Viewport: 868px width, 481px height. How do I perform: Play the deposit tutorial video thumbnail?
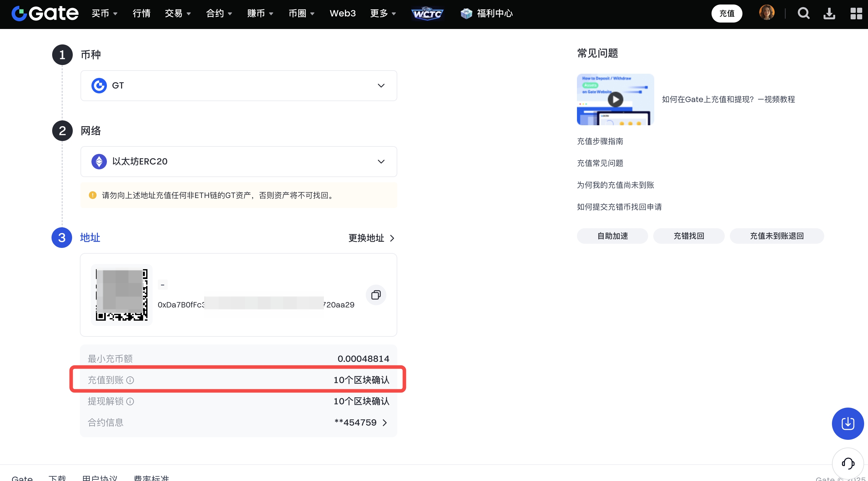tap(615, 100)
